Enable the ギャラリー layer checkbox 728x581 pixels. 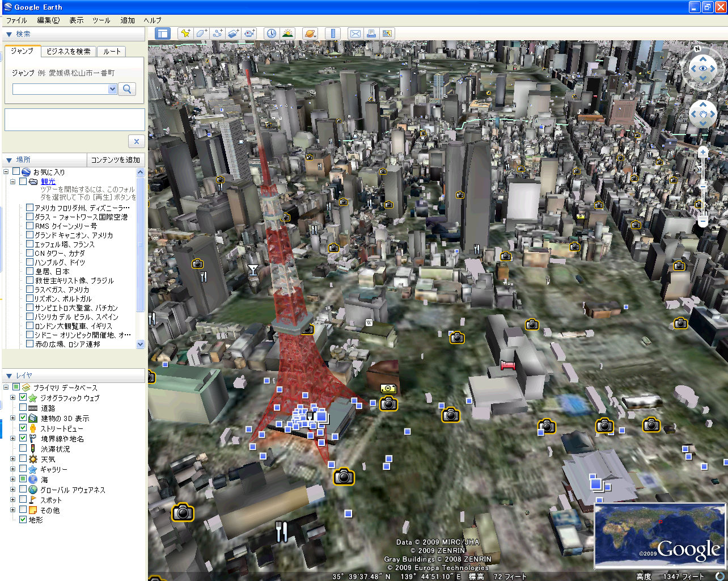23,469
